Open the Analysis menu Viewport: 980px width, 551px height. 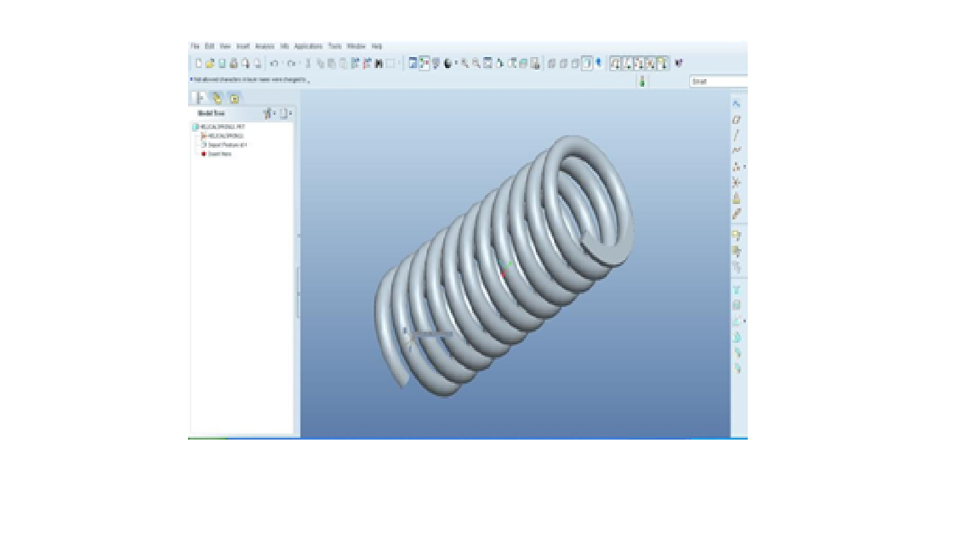tap(265, 46)
